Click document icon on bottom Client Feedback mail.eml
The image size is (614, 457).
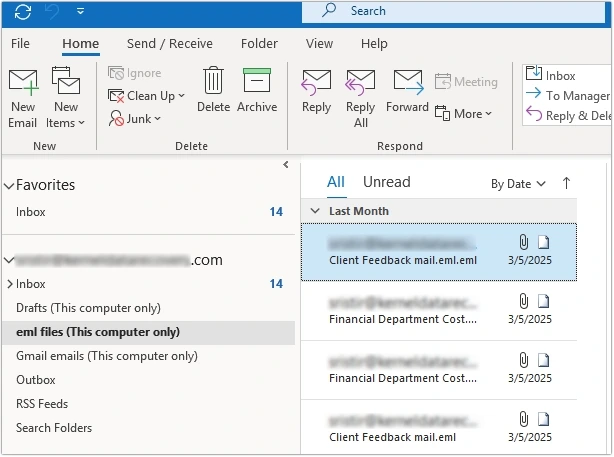click(x=543, y=419)
